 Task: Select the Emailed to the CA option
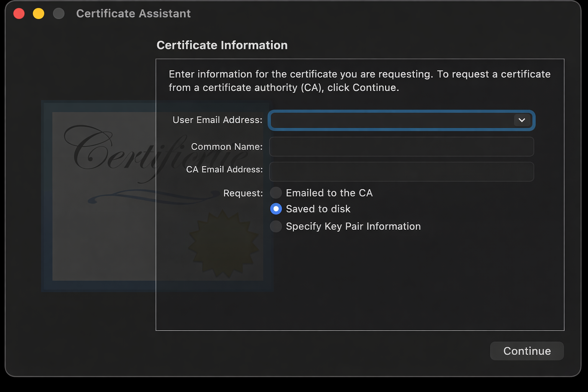pyautogui.click(x=276, y=193)
